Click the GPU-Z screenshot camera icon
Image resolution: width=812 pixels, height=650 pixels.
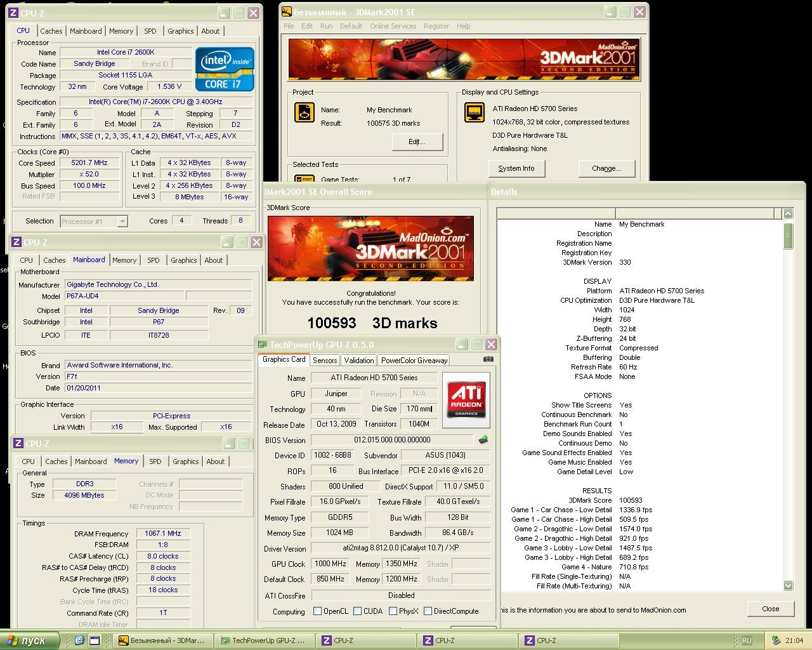pos(487,359)
